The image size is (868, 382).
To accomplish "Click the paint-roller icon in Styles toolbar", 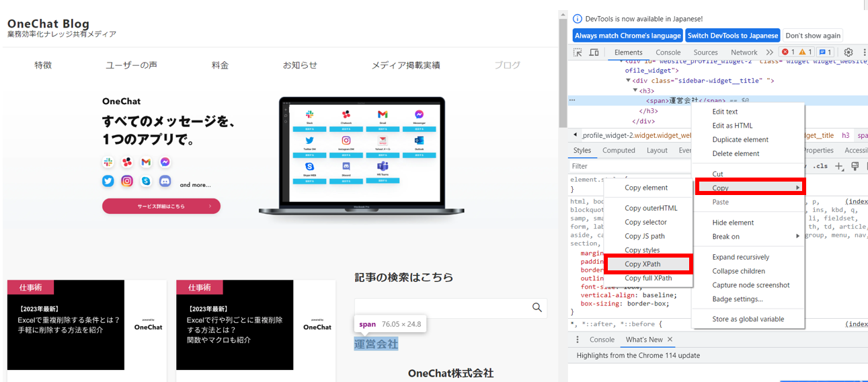I will click(x=855, y=166).
